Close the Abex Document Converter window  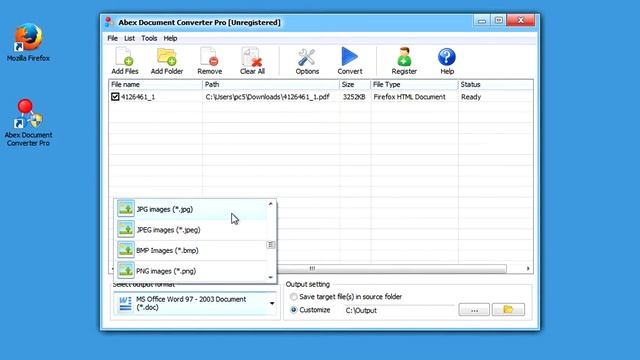point(520,20)
